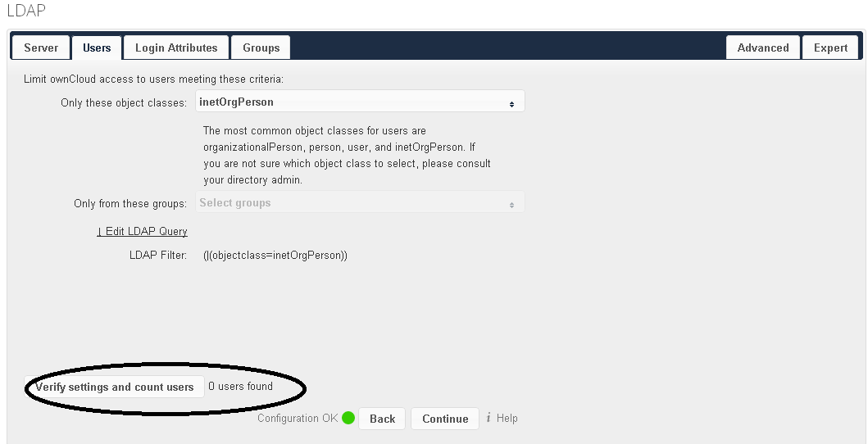This screenshot has width=868, height=444.
Task: Open the object classes dropdown showing inetOrgPerson
Action: (360, 102)
